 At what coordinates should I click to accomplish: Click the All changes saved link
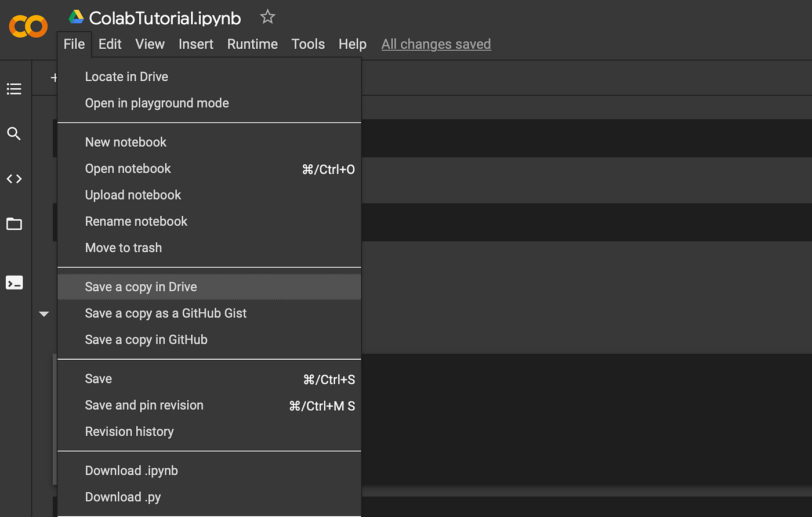436,44
